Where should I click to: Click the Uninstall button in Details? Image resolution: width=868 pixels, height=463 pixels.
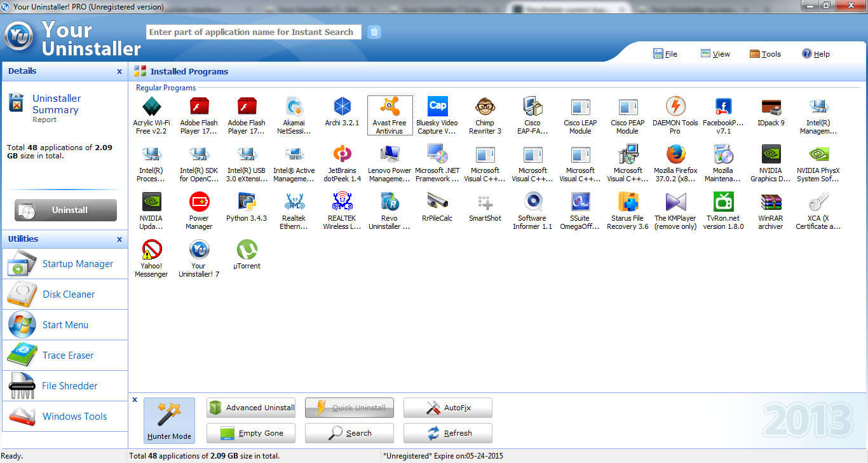point(65,210)
